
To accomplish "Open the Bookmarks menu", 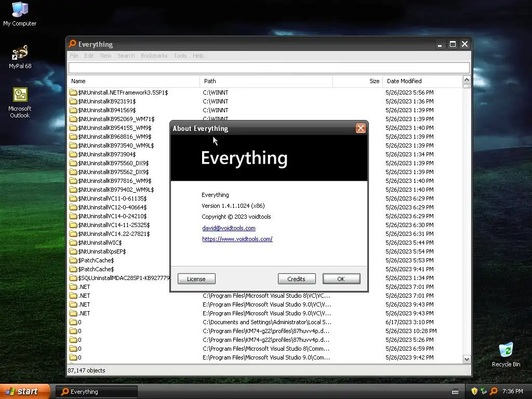I will (154, 56).
